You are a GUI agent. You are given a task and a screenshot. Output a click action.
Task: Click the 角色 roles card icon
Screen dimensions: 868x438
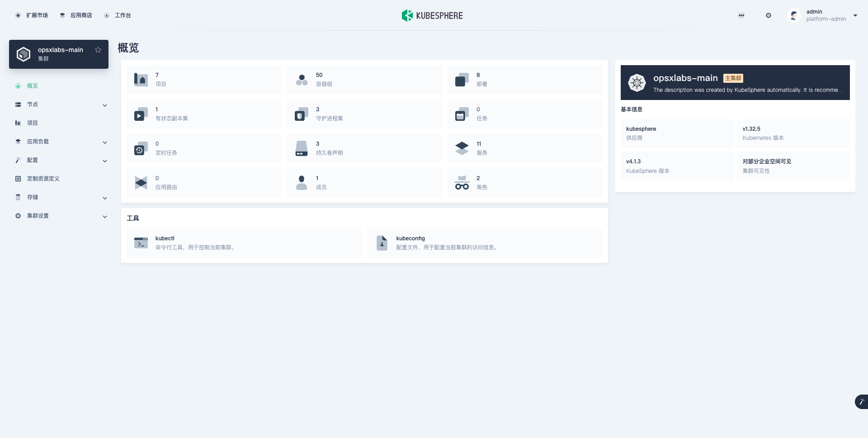click(x=462, y=183)
